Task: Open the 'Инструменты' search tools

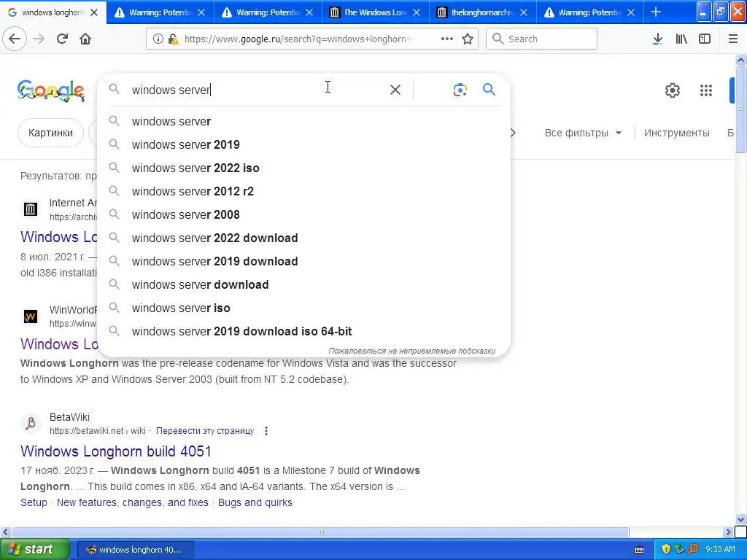Action: [676, 133]
